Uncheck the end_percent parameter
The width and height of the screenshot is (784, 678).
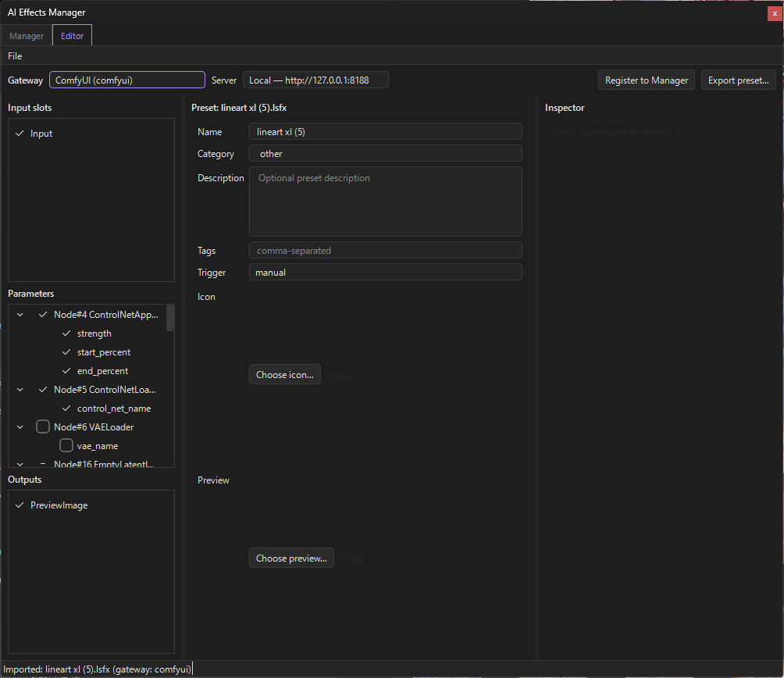tap(66, 371)
